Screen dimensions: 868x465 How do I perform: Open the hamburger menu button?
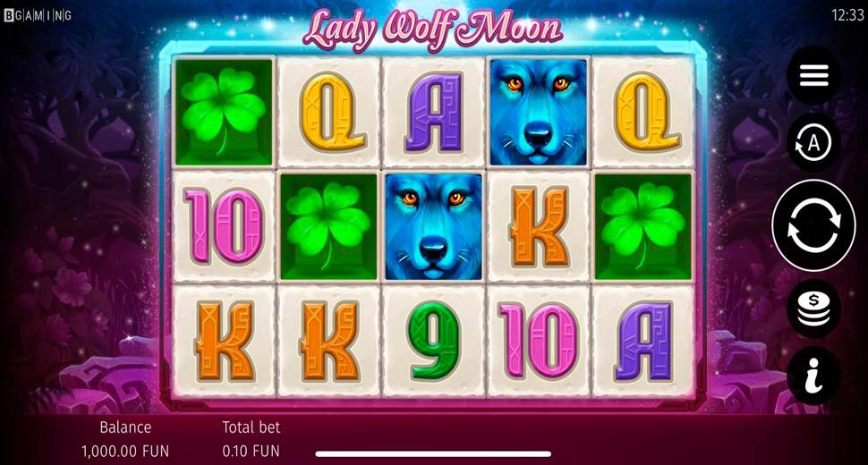tap(813, 76)
